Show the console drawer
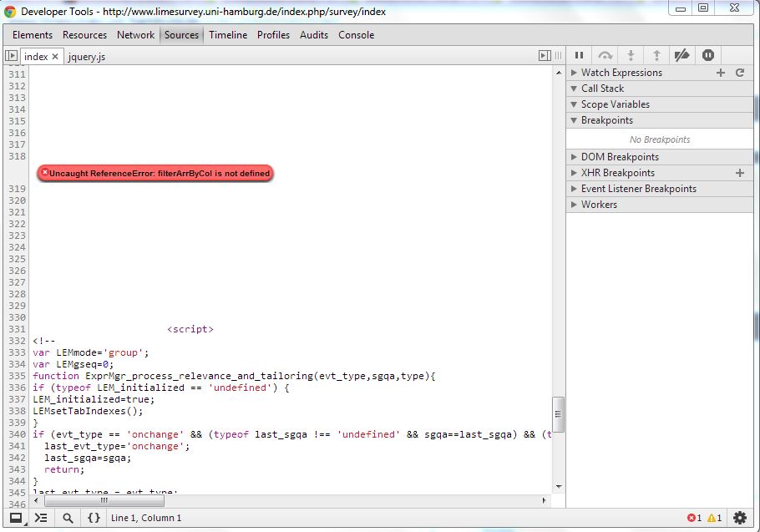The width and height of the screenshot is (760, 532). tap(41, 518)
